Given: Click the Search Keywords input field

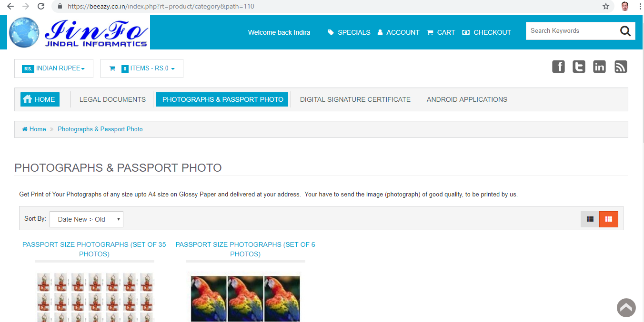Looking at the screenshot, I should point(570,31).
